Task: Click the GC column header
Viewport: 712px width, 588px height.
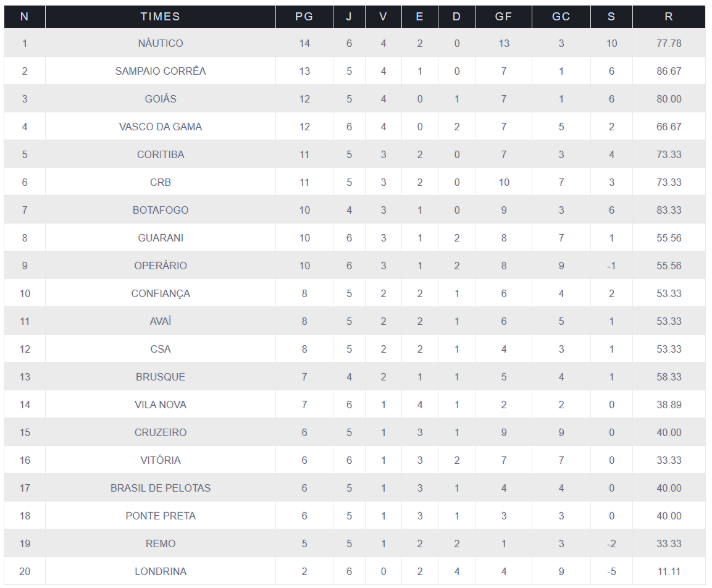Action: (561, 17)
